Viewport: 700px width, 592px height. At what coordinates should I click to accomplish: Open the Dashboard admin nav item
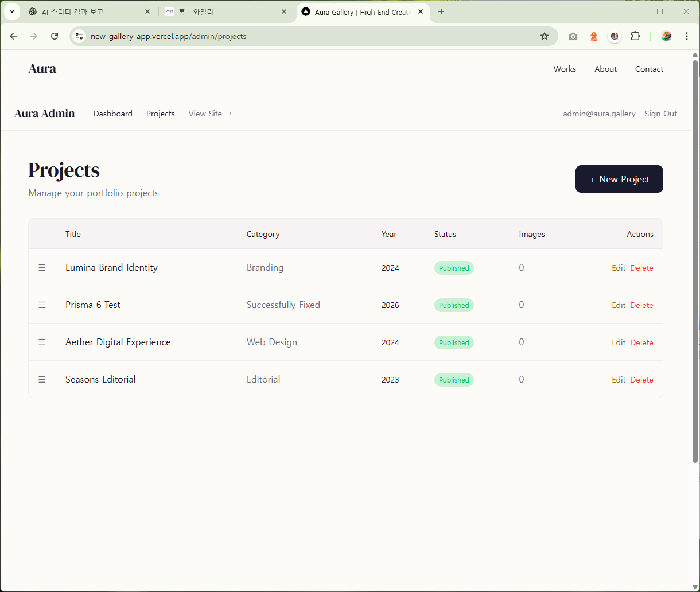(112, 114)
